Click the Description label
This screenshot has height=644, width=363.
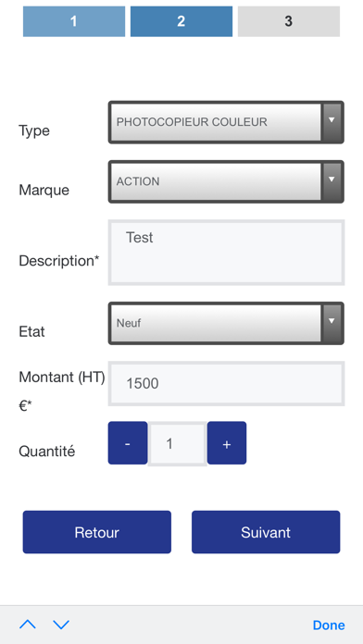coord(59,261)
